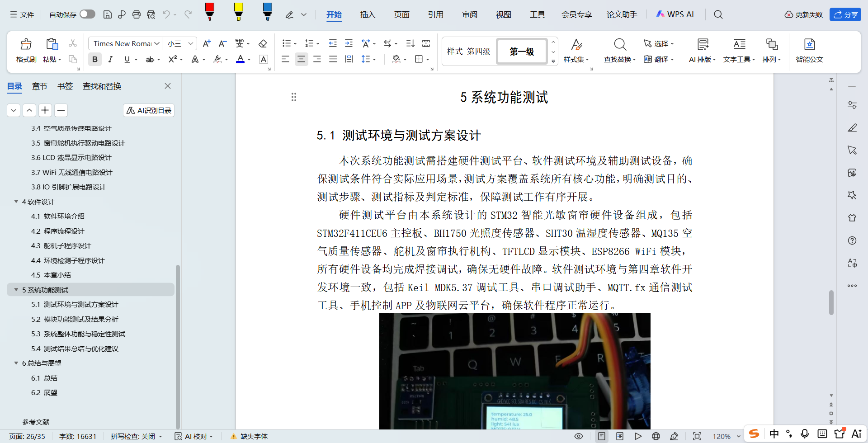The width and height of the screenshot is (868, 443).
Task: Click the search magnifier icon in title bar
Action: click(718, 14)
